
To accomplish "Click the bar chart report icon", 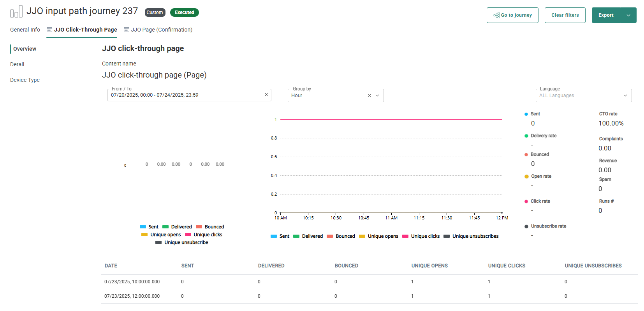I will pos(16,12).
